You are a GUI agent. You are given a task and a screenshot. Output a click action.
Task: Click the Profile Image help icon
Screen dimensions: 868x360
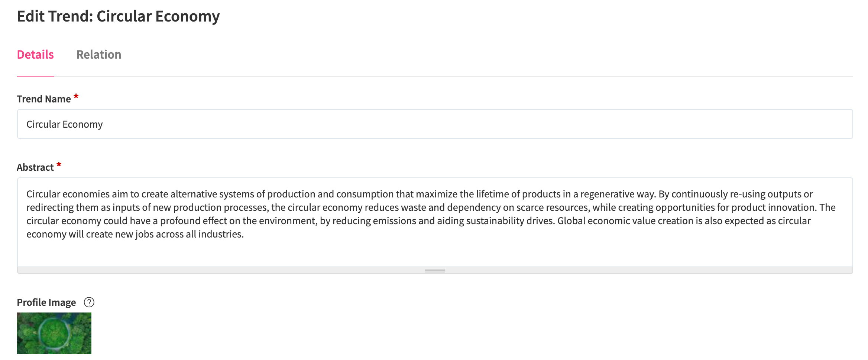coord(89,302)
